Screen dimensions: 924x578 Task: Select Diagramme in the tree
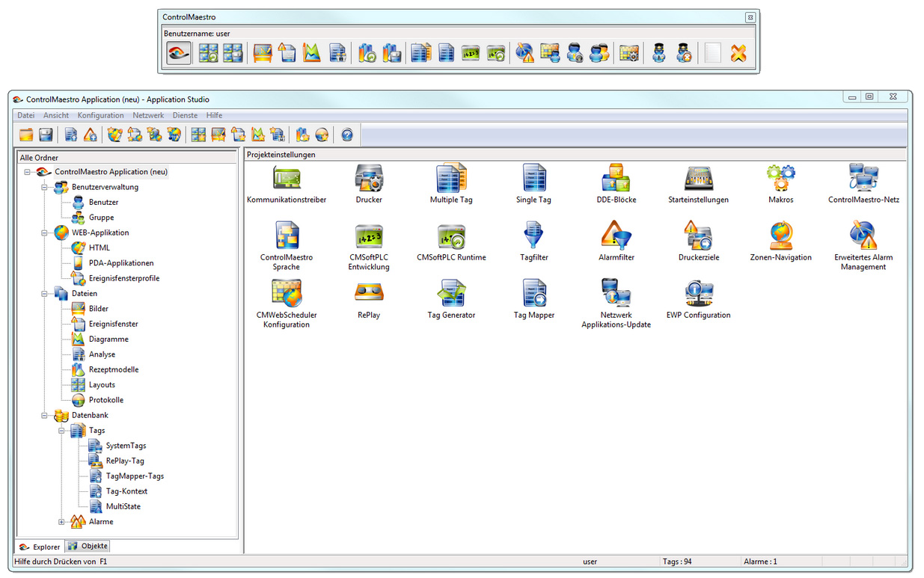(108, 339)
